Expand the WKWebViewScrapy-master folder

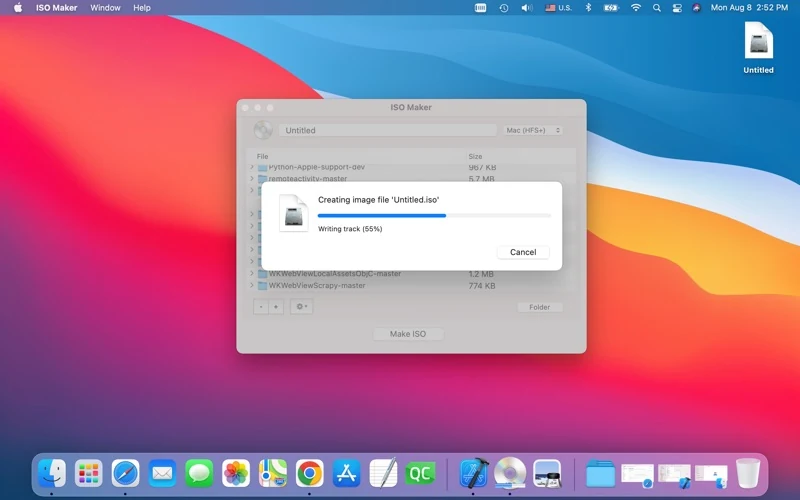[252, 285]
